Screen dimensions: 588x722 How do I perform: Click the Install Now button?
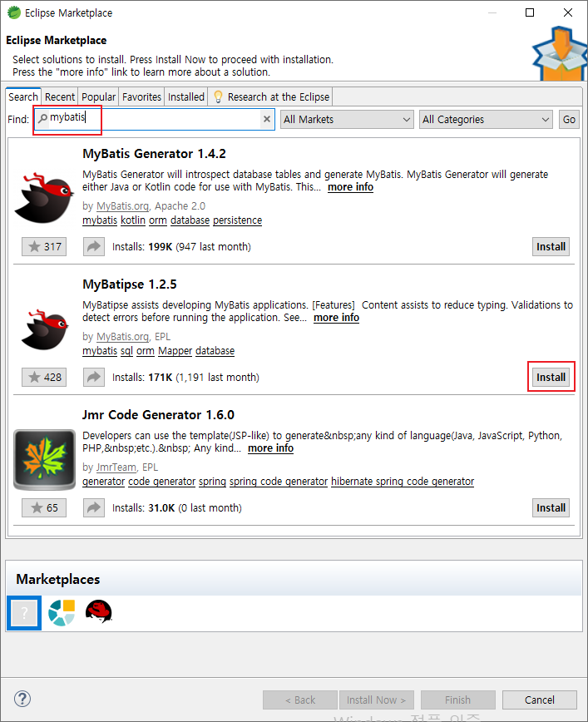(376, 700)
